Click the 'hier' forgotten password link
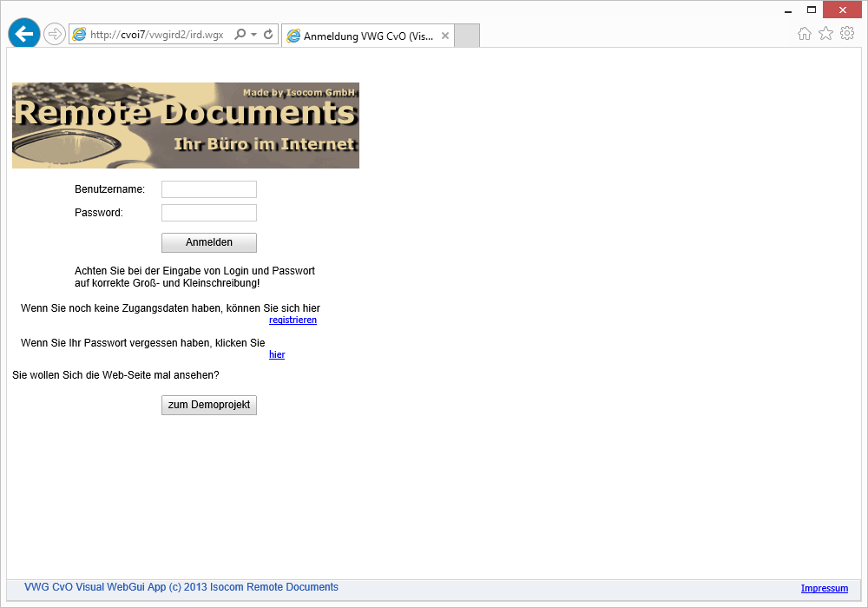Screen dimensions: 868x608 [x=277, y=354]
